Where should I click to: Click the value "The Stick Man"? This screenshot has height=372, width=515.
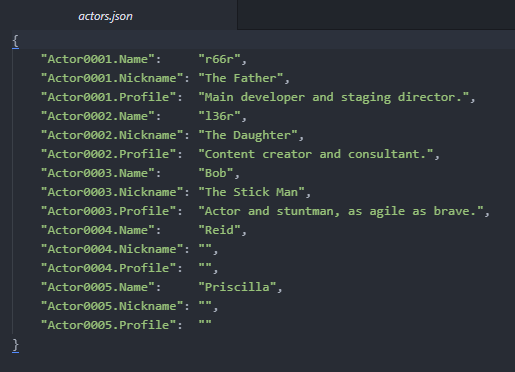coord(251,192)
